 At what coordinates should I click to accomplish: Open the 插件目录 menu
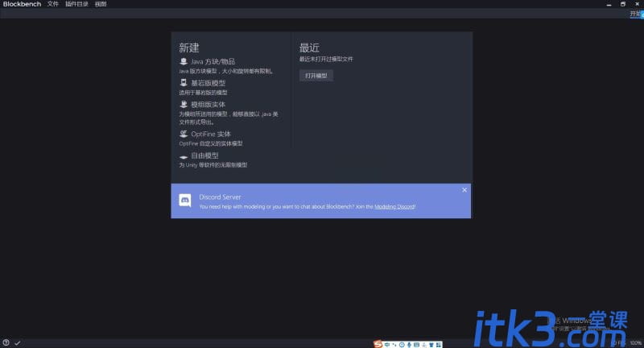76,4
